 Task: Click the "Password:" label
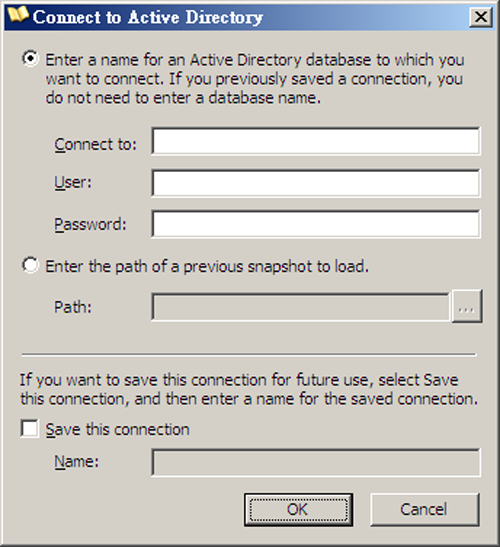(90, 224)
